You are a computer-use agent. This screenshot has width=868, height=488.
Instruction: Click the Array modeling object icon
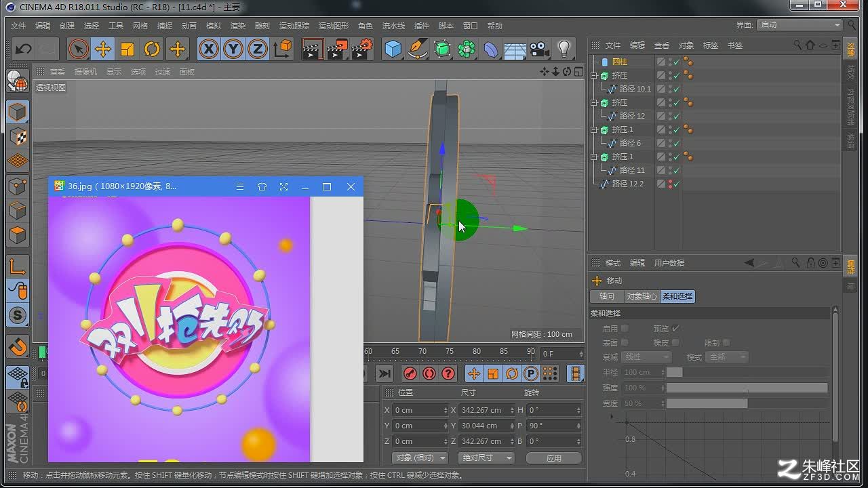467,49
